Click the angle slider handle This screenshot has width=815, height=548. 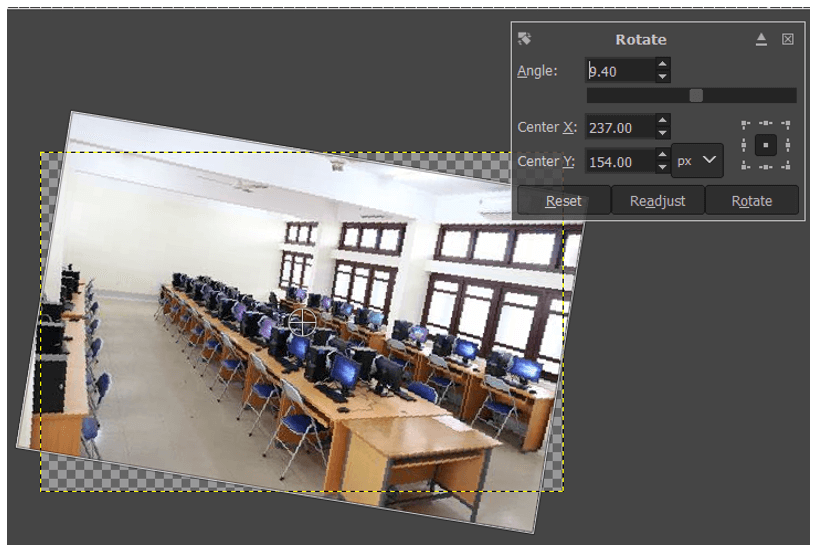click(696, 95)
